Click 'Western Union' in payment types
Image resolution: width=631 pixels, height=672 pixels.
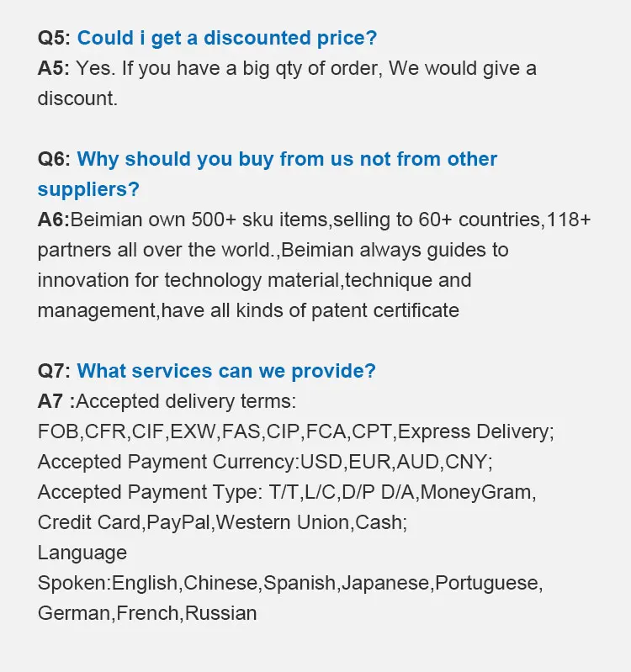[283, 522]
